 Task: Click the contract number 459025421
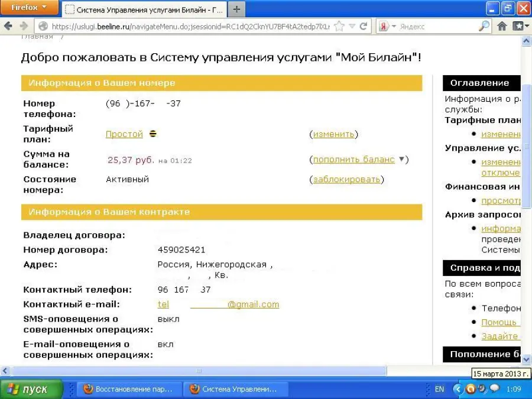tap(181, 250)
